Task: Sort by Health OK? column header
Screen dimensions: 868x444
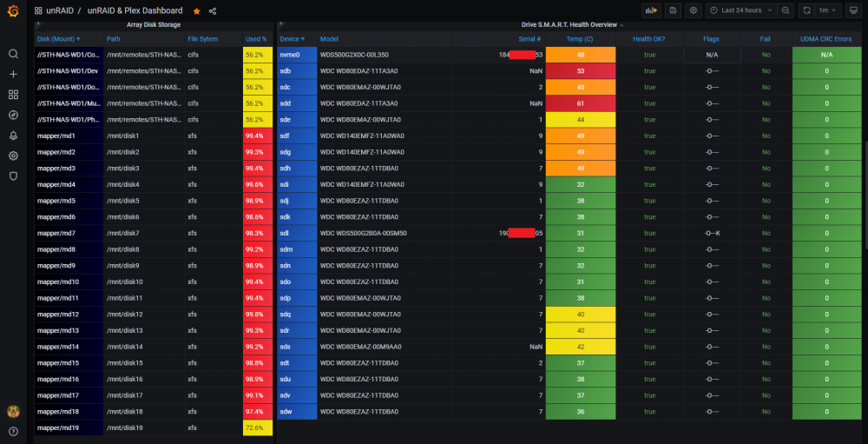Action: pos(650,39)
